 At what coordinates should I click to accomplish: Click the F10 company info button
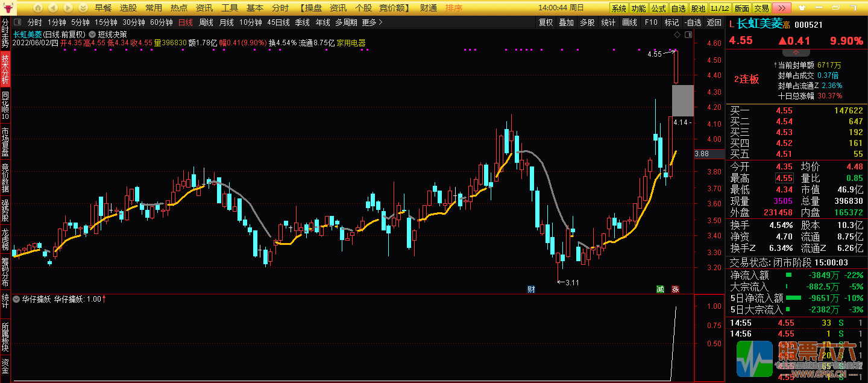pos(651,22)
